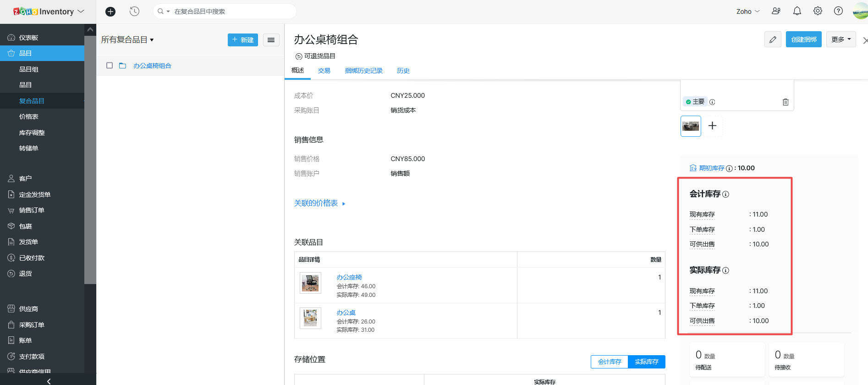Open the 捆绑历史记录 tab

363,71
